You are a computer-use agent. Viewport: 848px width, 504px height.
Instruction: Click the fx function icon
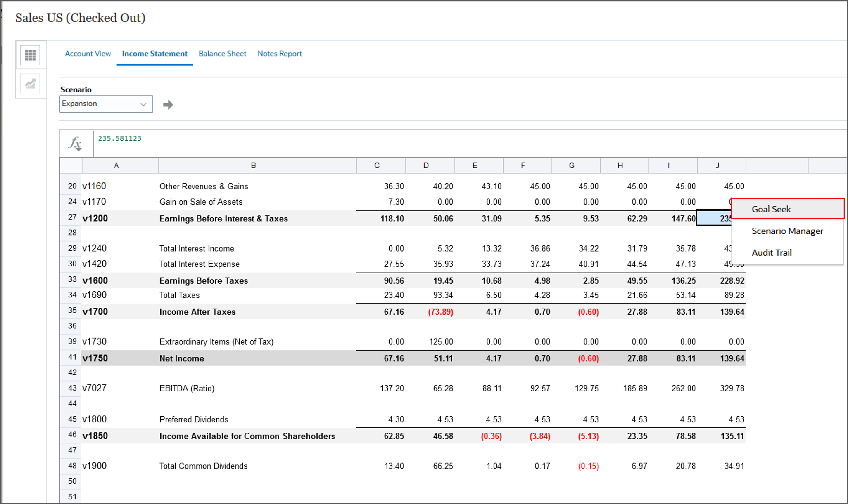[x=75, y=143]
